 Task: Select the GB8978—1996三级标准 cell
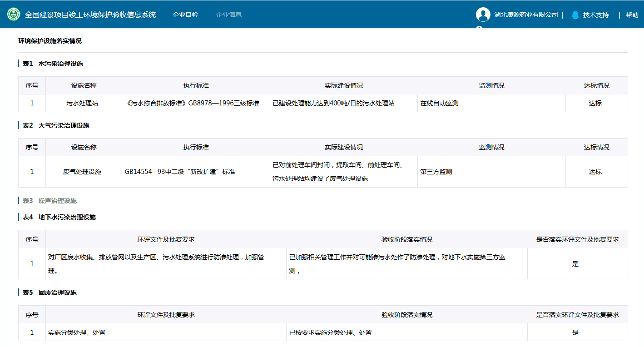[196, 103]
